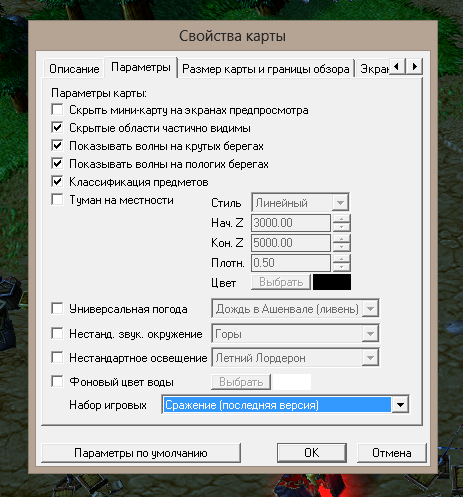Uncheck Показывать волны на пологих берегах
Screen dimensions: 463x497
[x=57, y=163]
